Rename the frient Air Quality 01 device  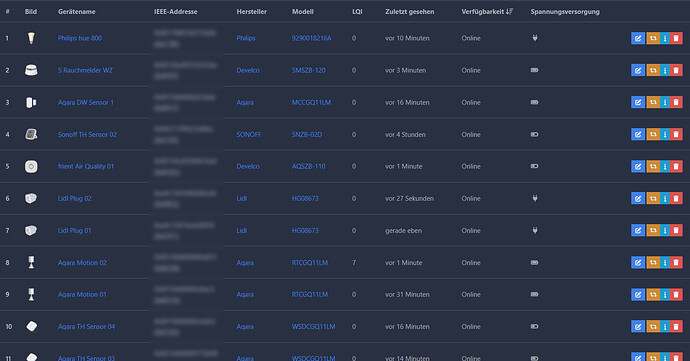638,166
